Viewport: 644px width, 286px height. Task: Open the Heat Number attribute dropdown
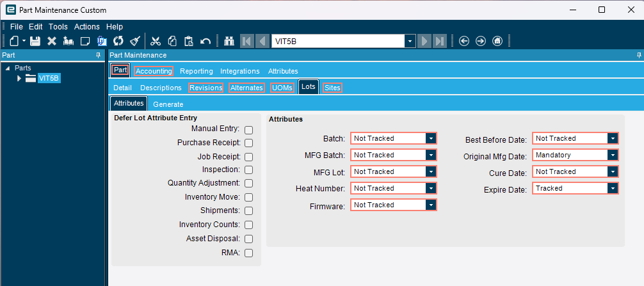(431, 188)
